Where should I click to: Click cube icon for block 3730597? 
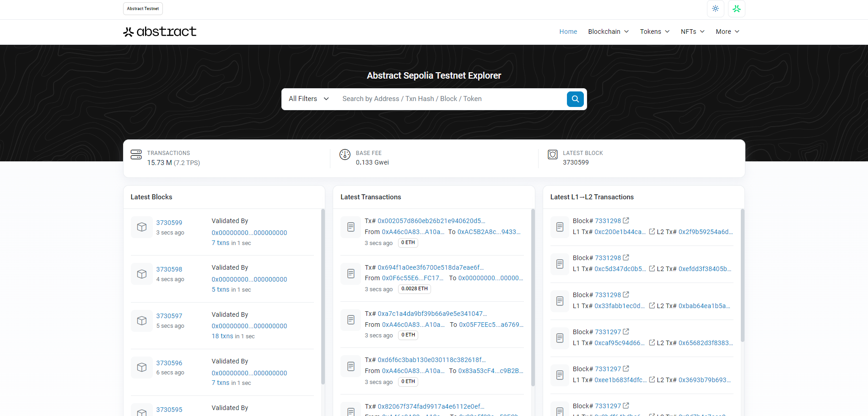coord(142,320)
